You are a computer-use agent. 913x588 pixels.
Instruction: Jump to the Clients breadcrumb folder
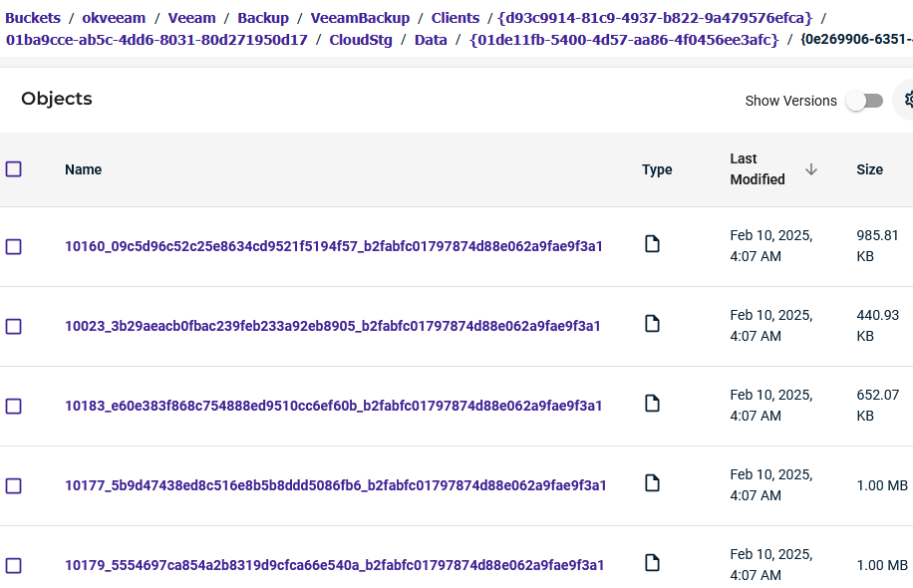456,18
